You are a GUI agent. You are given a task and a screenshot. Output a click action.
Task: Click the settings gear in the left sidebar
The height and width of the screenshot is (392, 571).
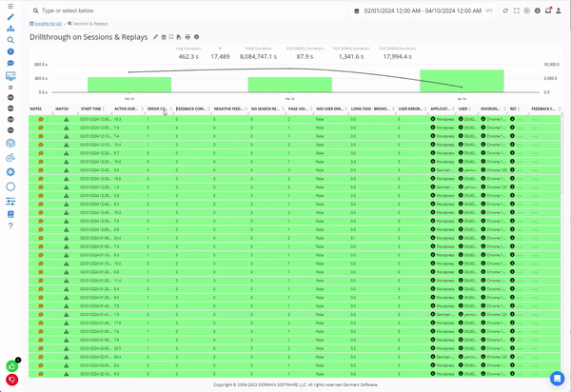pyautogui.click(x=10, y=171)
